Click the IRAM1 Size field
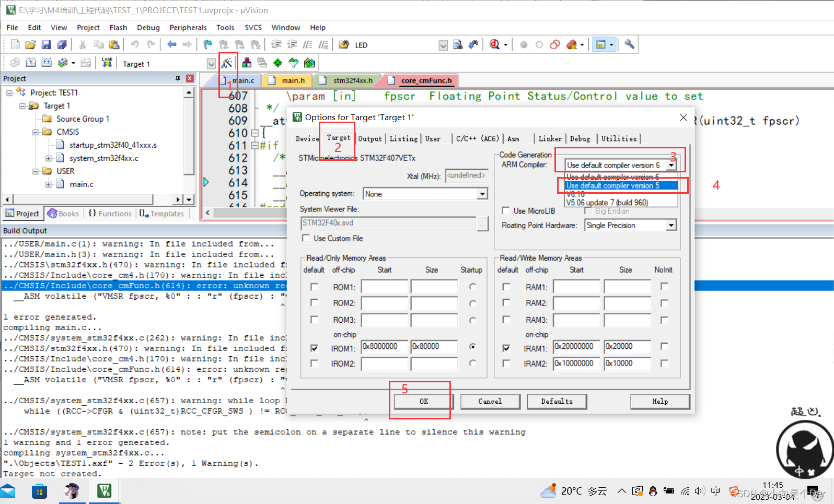 [x=628, y=347]
